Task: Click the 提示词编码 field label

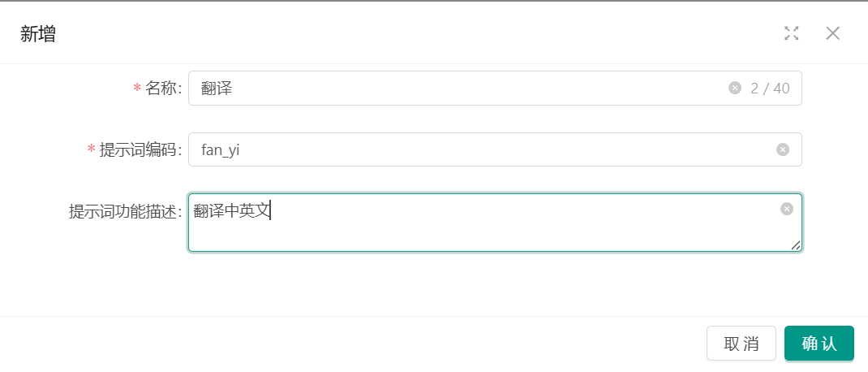Action: 140,150
